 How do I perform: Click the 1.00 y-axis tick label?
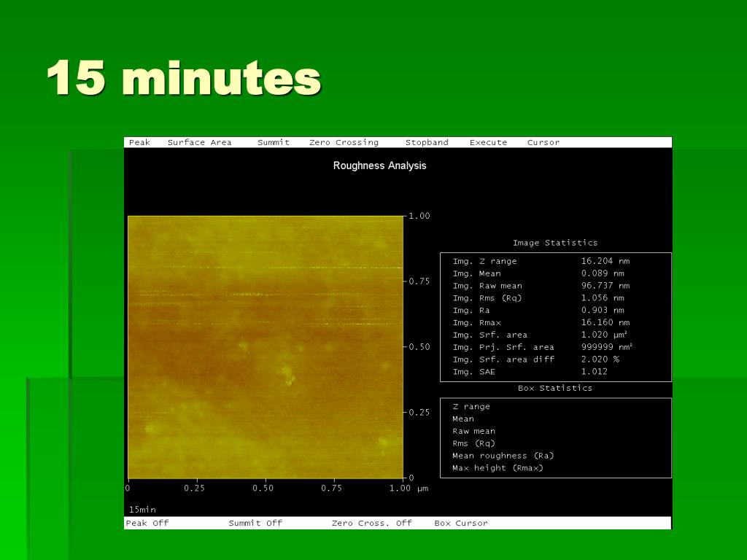point(419,216)
